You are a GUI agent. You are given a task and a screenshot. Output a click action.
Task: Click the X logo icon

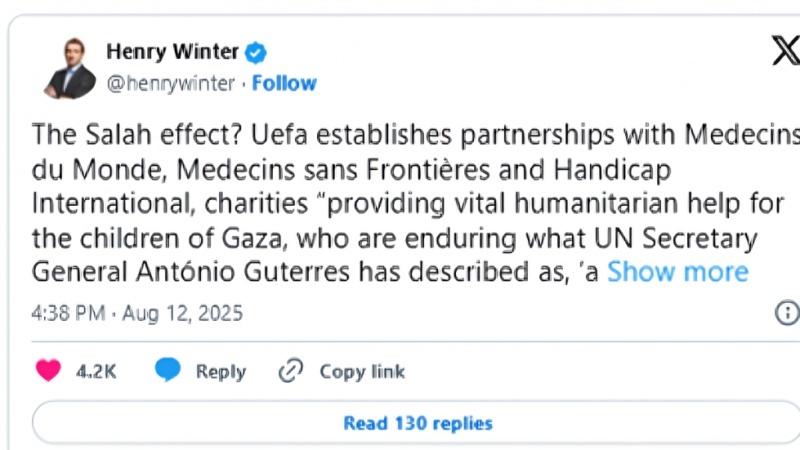point(785,51)
